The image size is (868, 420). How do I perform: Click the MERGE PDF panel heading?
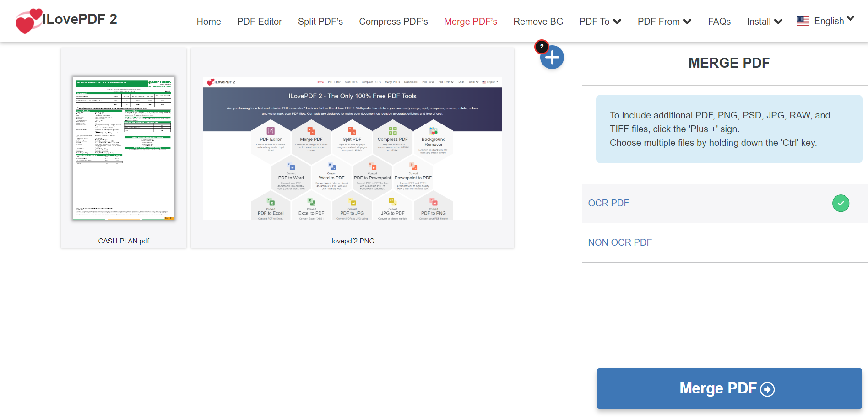(x=729, y=63)
